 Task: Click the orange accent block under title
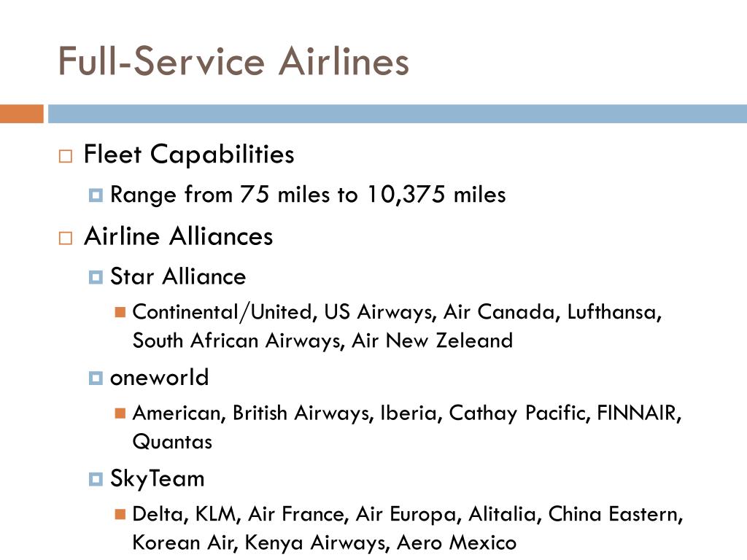point(22,114)
